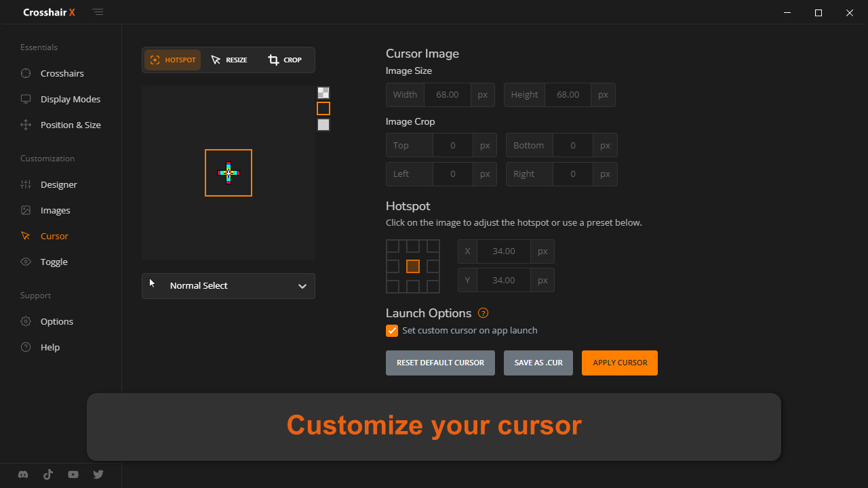Click the hotspot X coordinate field
The image size is (868, 488).
click(504, 251)
